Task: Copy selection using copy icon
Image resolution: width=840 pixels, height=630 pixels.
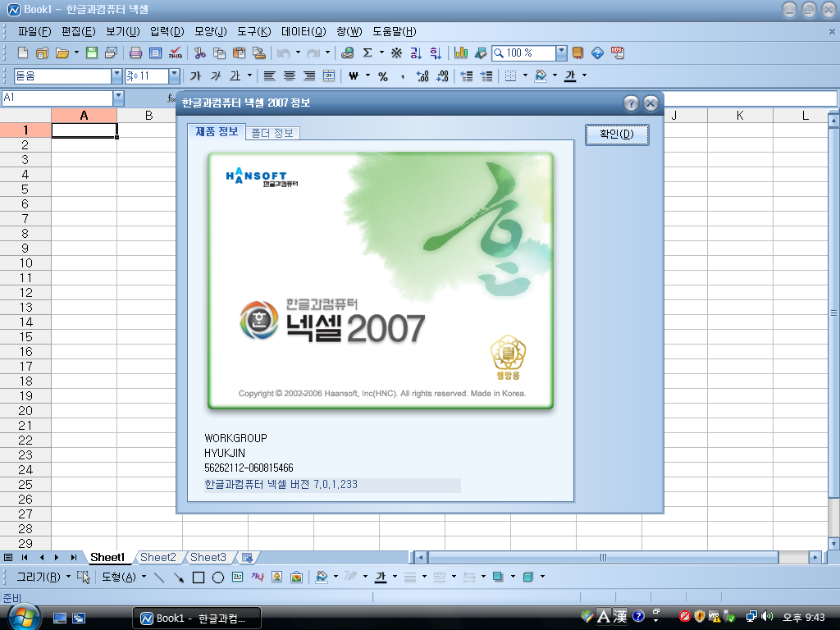Action: click(x=219, y=52)
